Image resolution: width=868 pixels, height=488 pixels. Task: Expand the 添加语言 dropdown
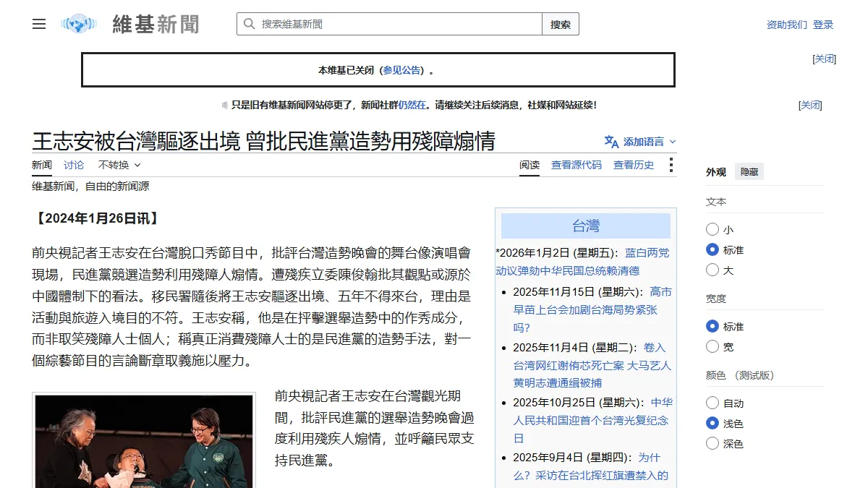point(650,142)
